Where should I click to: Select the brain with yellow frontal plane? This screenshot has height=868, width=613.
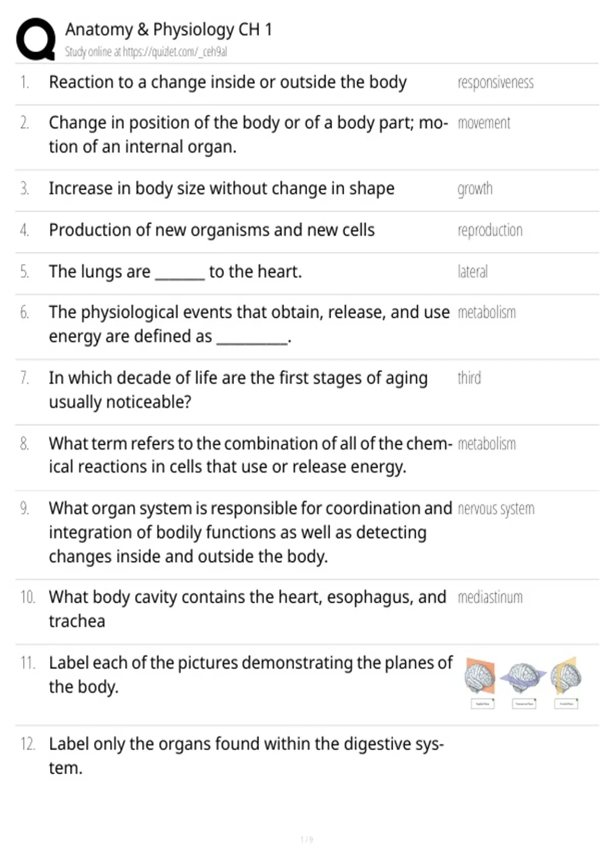click(566, 676)
